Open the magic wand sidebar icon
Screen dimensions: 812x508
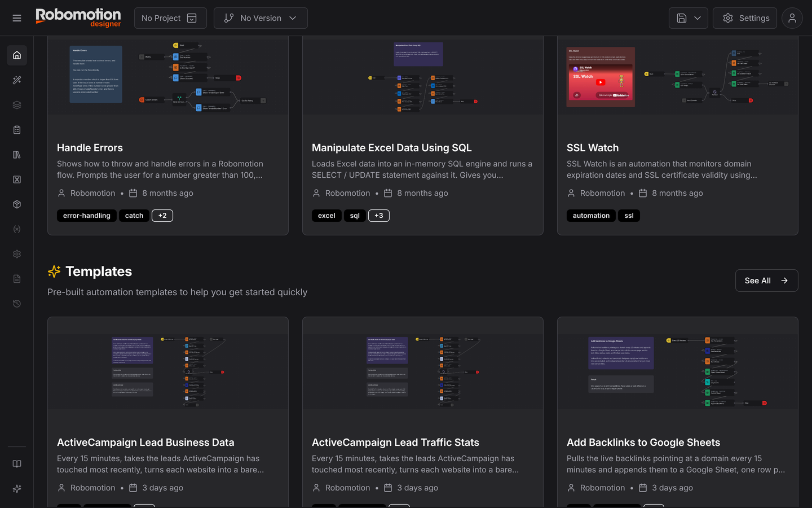17,80
